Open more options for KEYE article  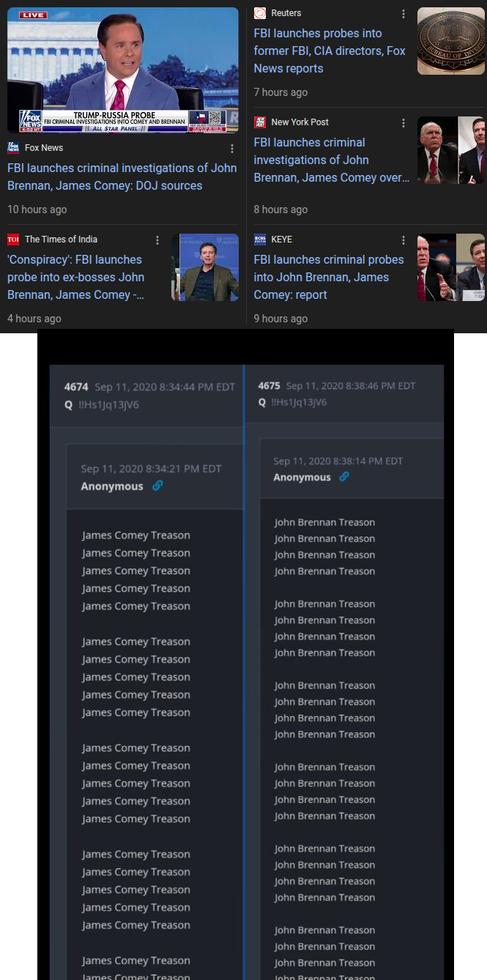403,240
